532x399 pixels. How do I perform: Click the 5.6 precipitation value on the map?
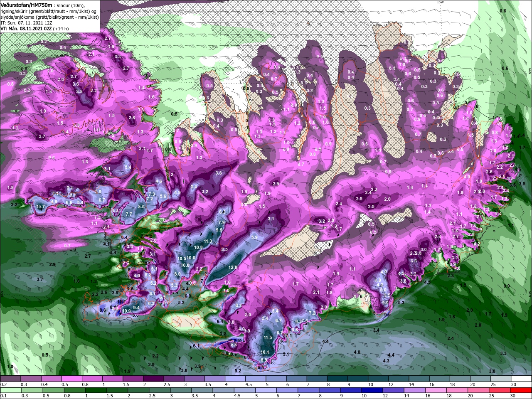(x=163, y=197)
